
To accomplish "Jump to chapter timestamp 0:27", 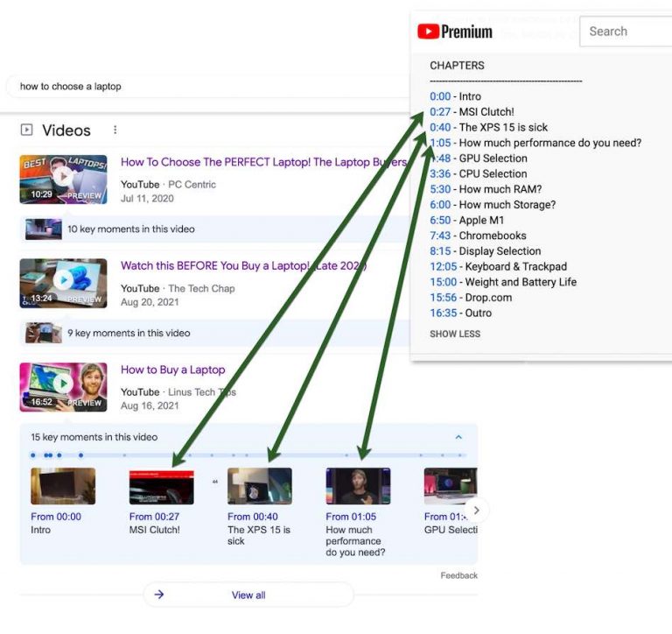I will point(440,112).
